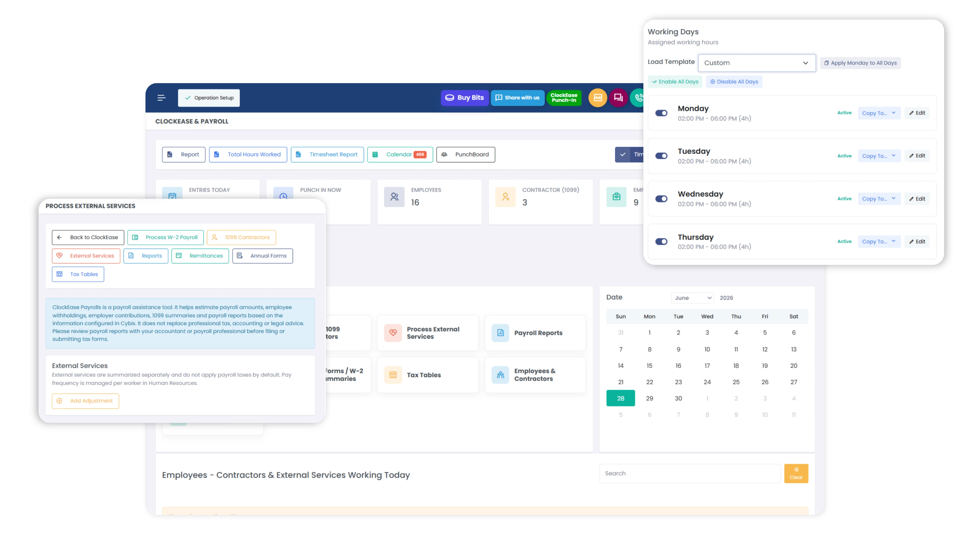Viewport: 980px width, 551px height.
Task: Select date 28 in June calendar
Action: (x=620, y=398)
